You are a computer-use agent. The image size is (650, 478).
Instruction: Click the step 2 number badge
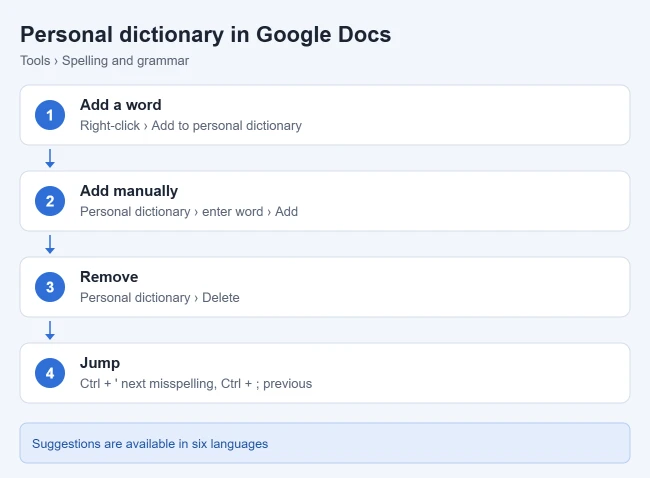pos(50,201)
